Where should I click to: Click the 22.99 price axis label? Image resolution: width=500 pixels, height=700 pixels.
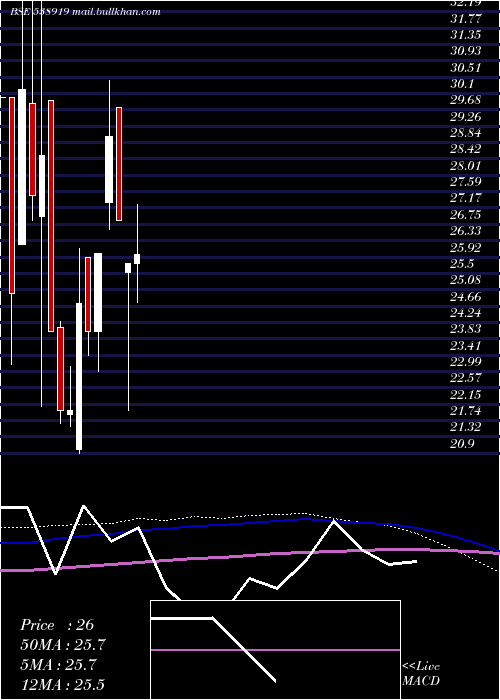point(467,362)
